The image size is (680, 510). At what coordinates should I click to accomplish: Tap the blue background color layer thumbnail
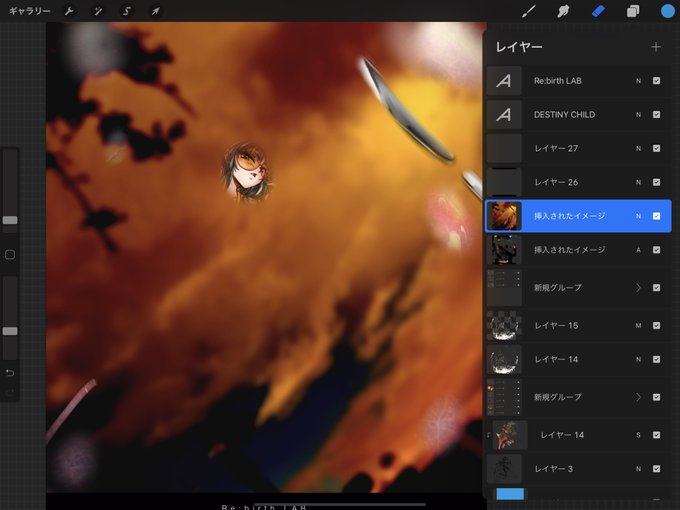[510, 494]
